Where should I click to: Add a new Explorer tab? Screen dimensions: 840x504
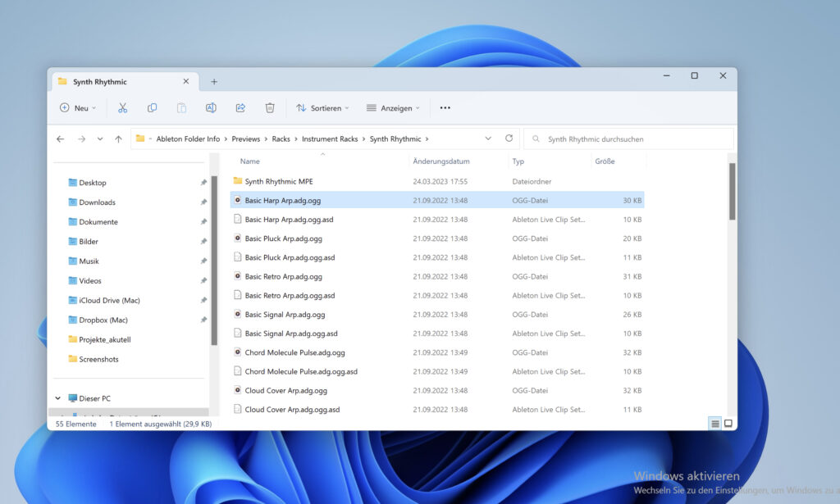[x=214, y=82]
